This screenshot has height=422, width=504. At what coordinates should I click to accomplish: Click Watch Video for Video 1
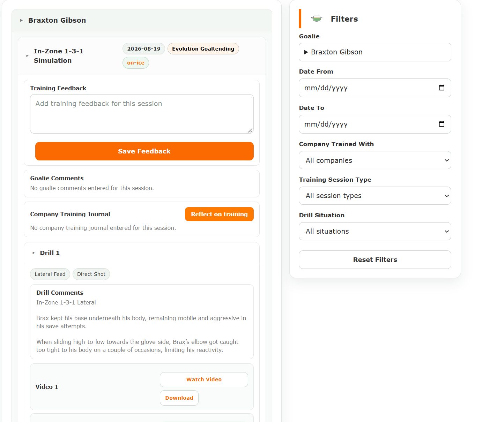204,379
